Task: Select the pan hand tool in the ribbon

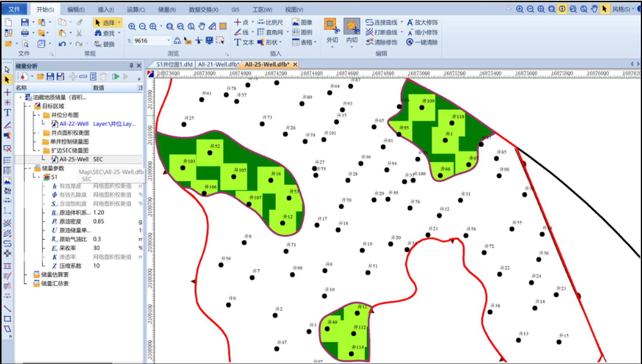Action: (x=202, y=26)
